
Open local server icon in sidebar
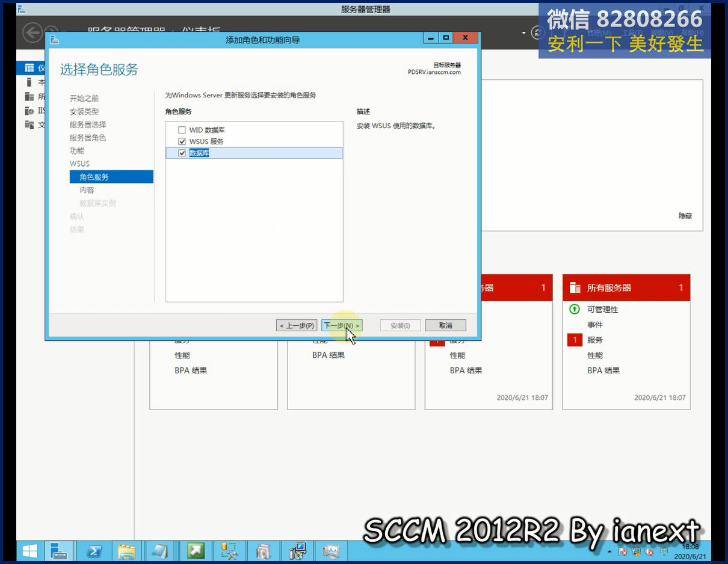(x=29, y=82)
